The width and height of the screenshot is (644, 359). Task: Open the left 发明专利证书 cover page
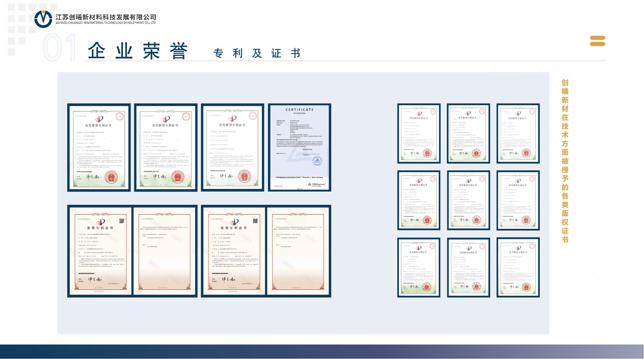click(x=100, y=251)
